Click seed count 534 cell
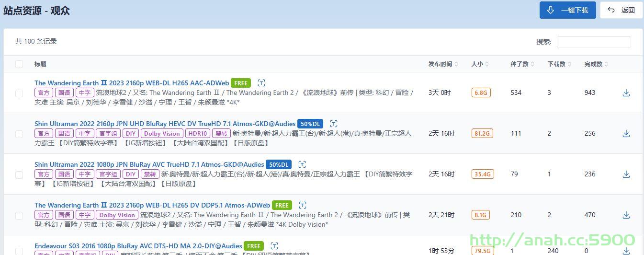This screenshot has height=255, width=644. click(516, 93)
